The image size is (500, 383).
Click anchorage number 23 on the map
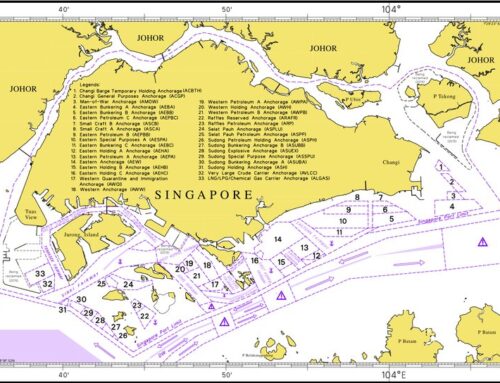coord(137,305)
